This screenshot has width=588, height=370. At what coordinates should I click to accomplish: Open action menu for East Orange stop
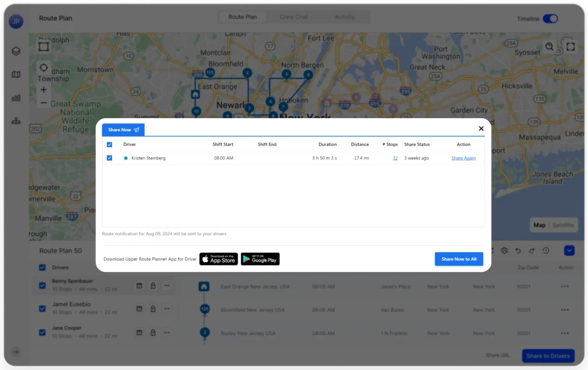[x=565, y=286]
